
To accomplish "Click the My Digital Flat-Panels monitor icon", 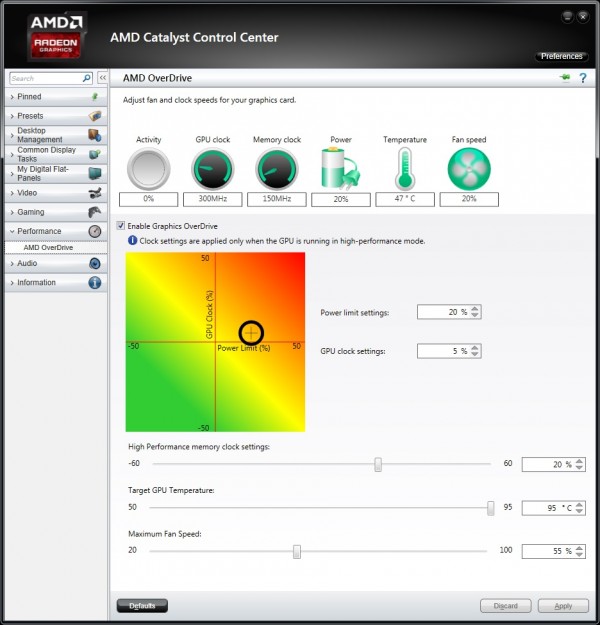I will click(x=95, y=173).
